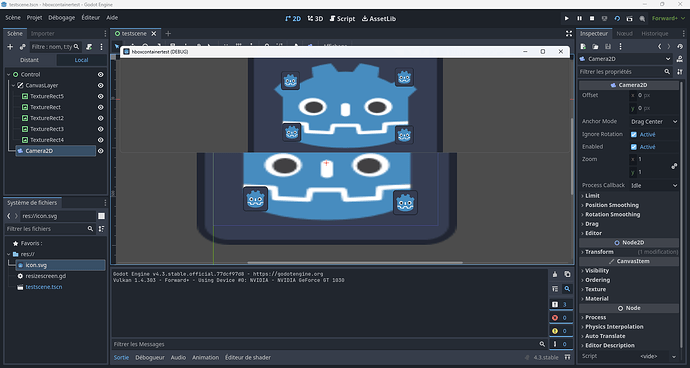Open the Projet menu
690x368 pixels.
point(34,18)
